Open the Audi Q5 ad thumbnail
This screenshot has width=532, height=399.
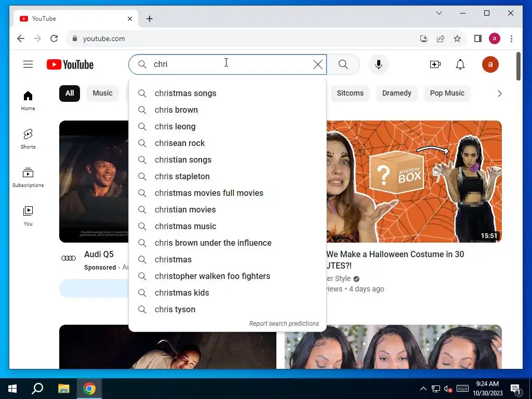point(94,181)
